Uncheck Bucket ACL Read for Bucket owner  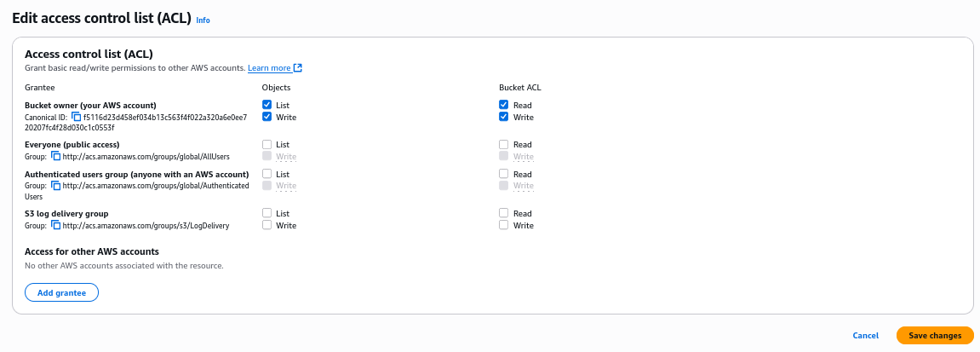click(x=504, y=105)
